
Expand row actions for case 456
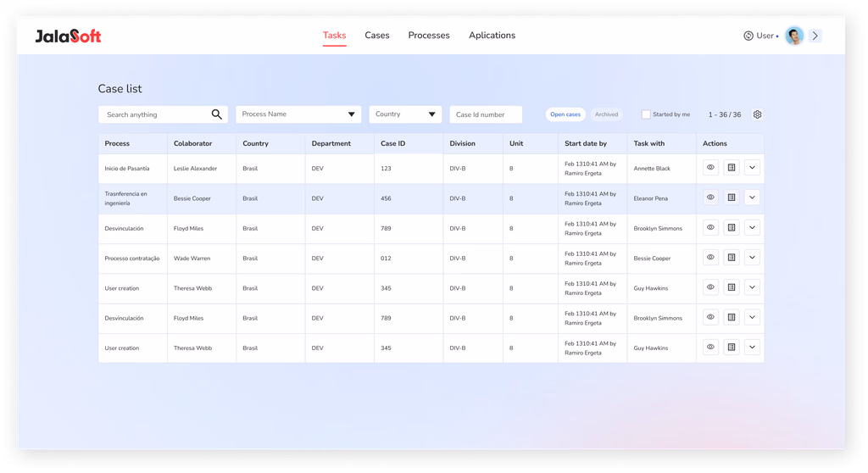pyautogui.click(x=752, y=198)
